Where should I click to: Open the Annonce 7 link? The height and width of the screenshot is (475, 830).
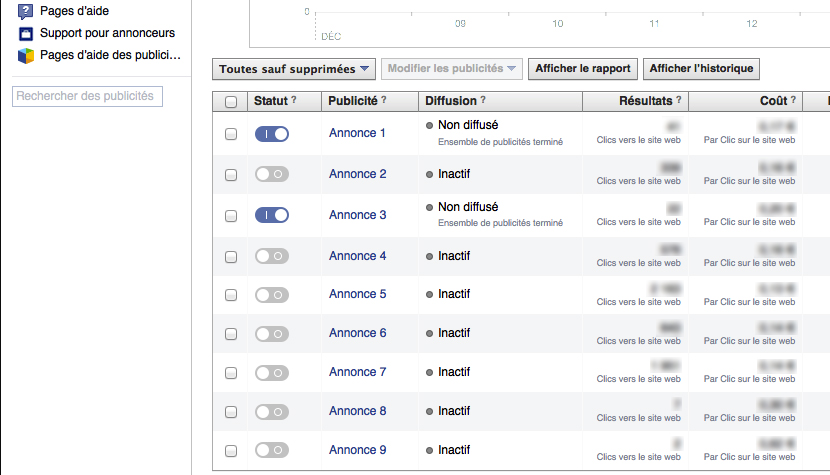click(357, 372)
